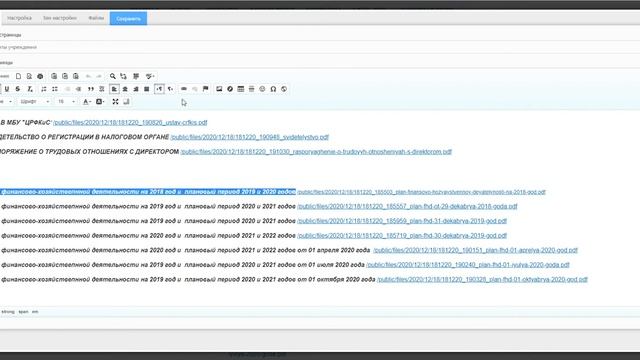Viewport: 640px width, 360px height.
Task: Switch to Файлы tab
Action: point(96,18)
